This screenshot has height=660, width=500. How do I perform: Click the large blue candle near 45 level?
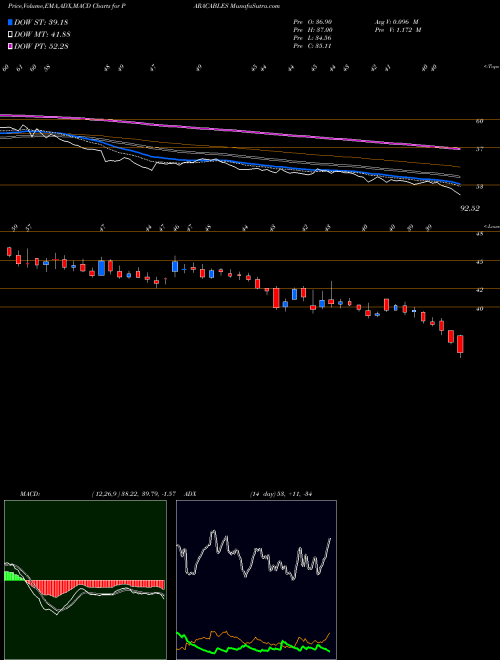point(101,268)
